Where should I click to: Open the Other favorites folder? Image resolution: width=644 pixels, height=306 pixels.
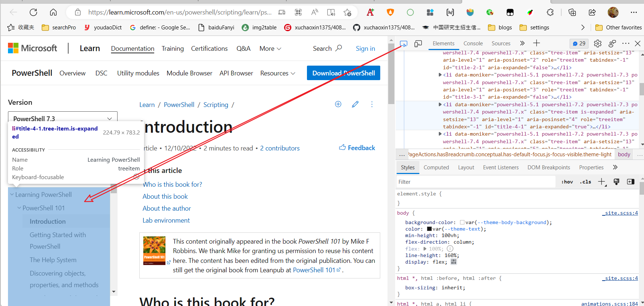[x=619, y=28]
